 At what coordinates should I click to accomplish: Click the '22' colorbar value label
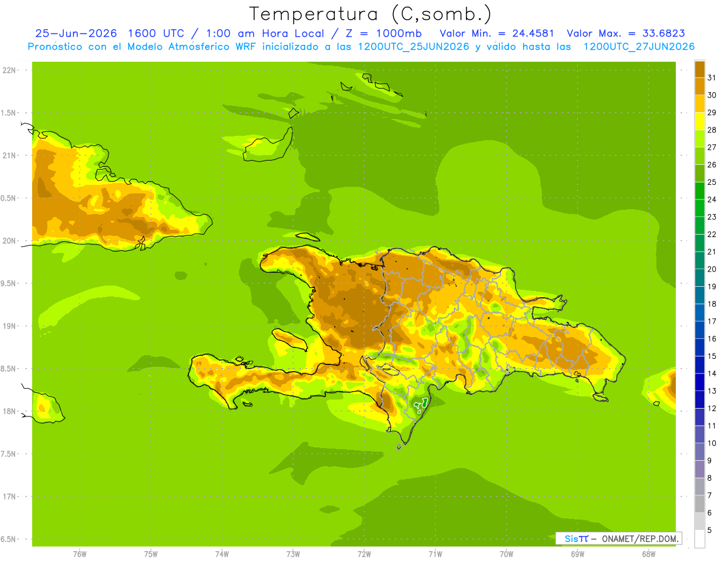point(712,234)
